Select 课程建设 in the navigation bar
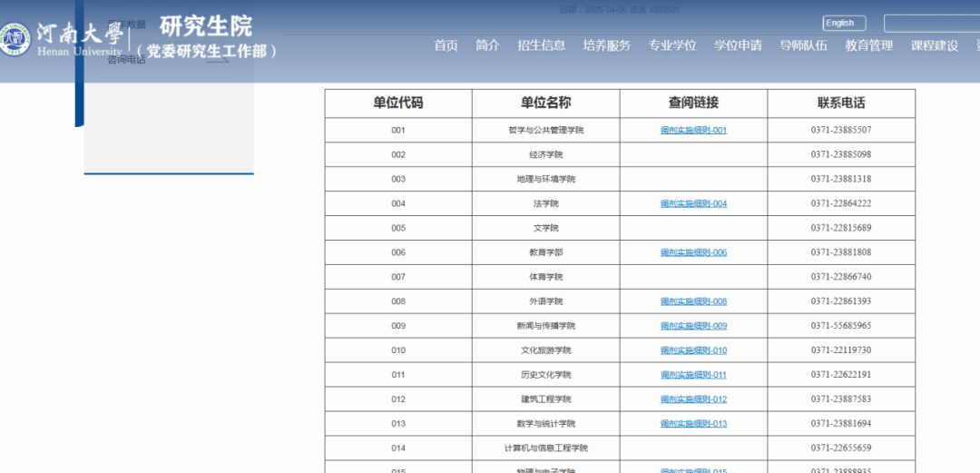980x473 pixels. (934, 45)
